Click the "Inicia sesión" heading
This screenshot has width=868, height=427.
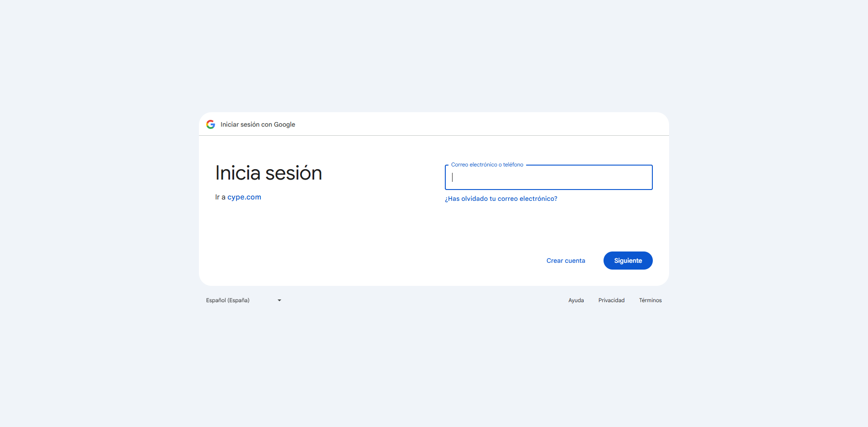pos(269,173)
